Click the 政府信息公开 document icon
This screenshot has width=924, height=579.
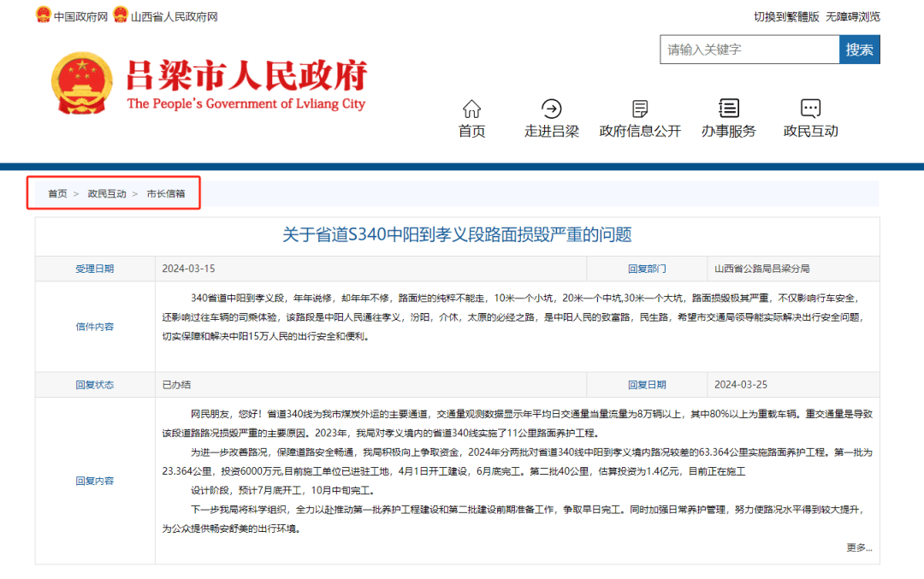click(640, 109)
